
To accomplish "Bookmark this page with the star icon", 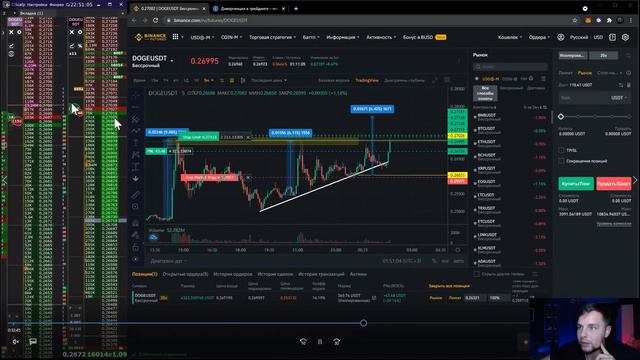I will 575,20.
